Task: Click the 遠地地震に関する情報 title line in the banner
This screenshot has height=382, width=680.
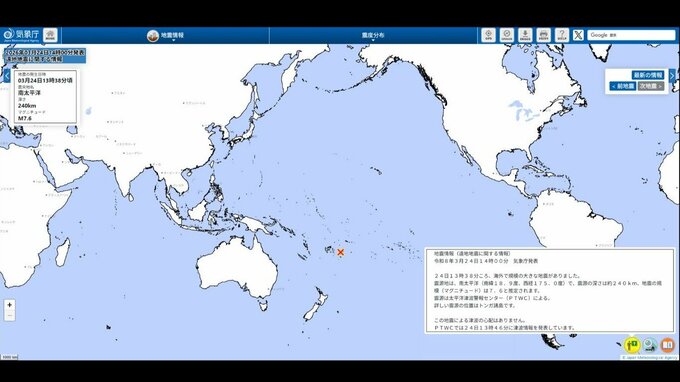Action: pos(33,59)
